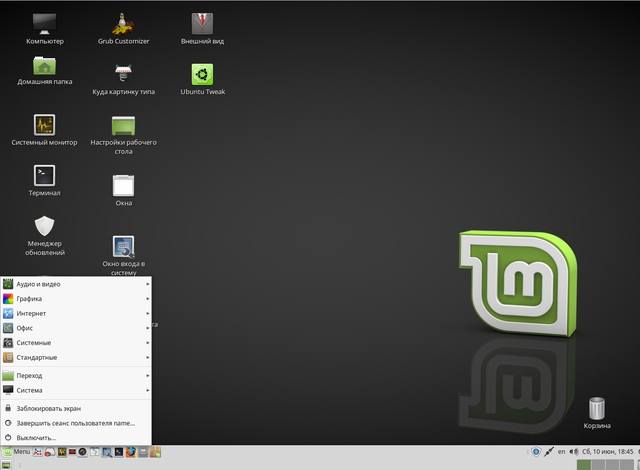Click the volume speaker icon in tray
Viewport: 640px width, 470px height.
coord(574,452)
